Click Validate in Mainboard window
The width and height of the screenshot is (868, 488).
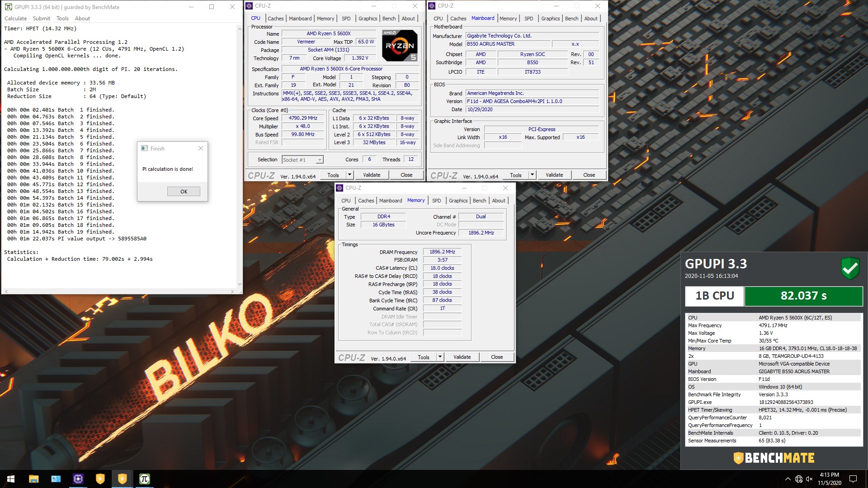click(554, 175)
